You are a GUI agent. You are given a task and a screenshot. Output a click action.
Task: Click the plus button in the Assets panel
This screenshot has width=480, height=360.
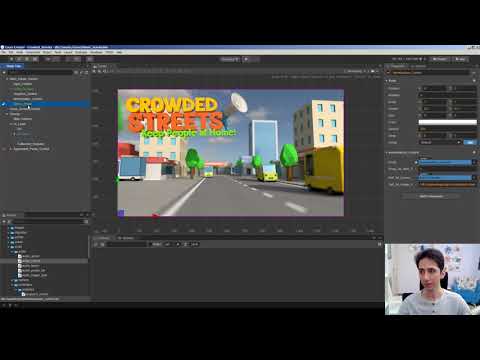[4, 221]
